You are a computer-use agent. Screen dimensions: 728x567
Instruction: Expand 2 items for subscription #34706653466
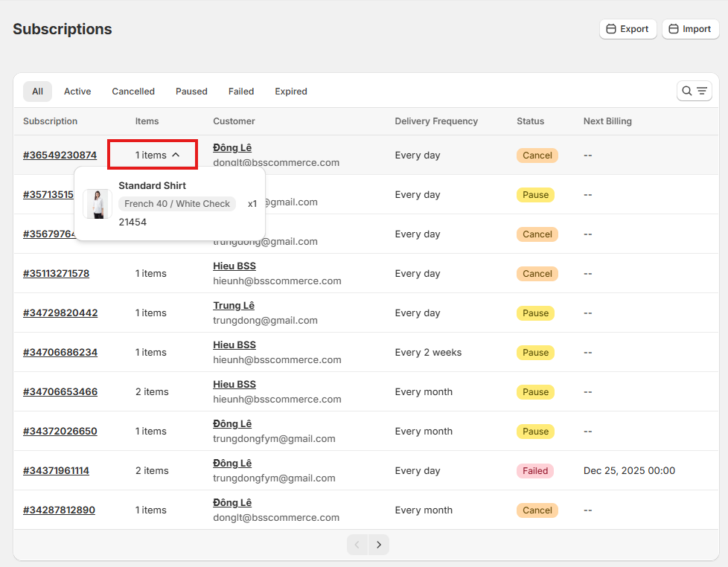click(x=152, y=391)
